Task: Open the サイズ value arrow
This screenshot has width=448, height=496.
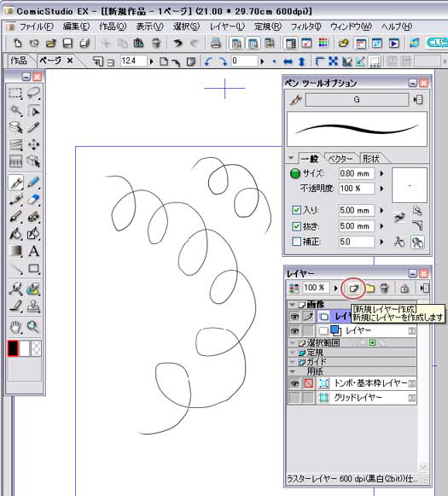Action: [x=381, y=173]
